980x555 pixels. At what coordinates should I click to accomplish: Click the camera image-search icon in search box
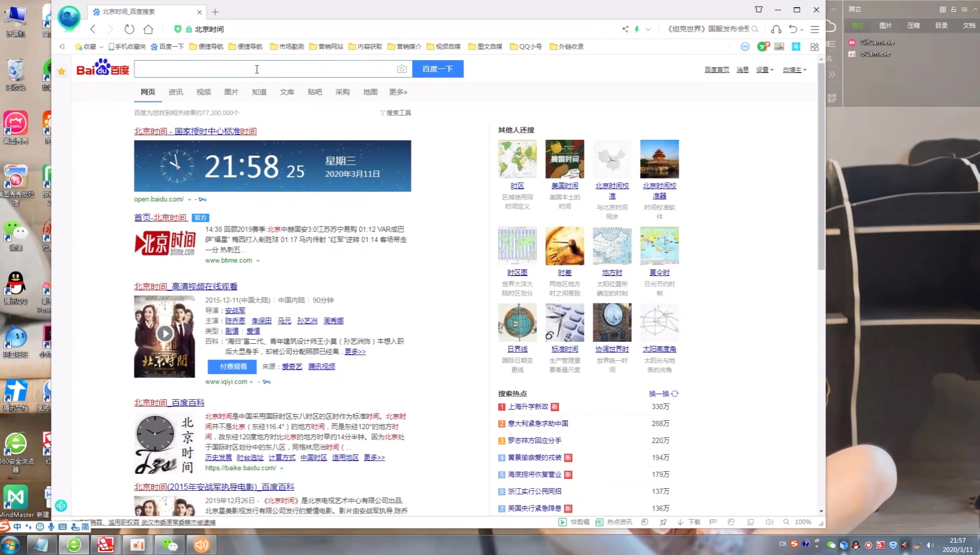click(x=402, y=69)
